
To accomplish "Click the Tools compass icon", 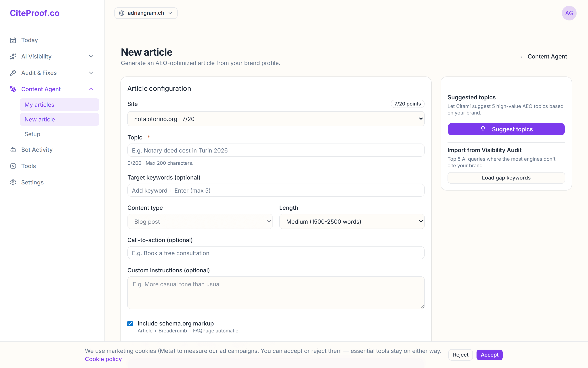I will pyautogui.click(x=13, y=166).
